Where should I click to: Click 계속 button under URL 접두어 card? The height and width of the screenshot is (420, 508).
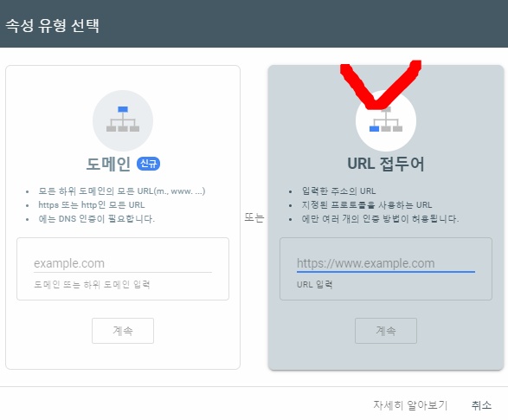[x=385, y=331]
